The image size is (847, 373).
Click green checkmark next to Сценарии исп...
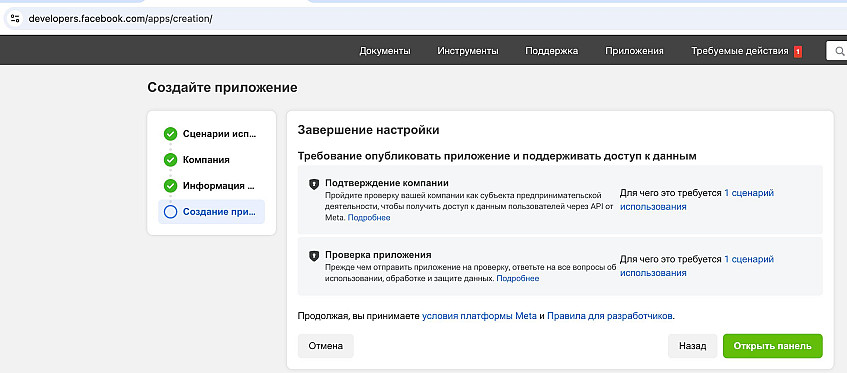coord(170,134)
